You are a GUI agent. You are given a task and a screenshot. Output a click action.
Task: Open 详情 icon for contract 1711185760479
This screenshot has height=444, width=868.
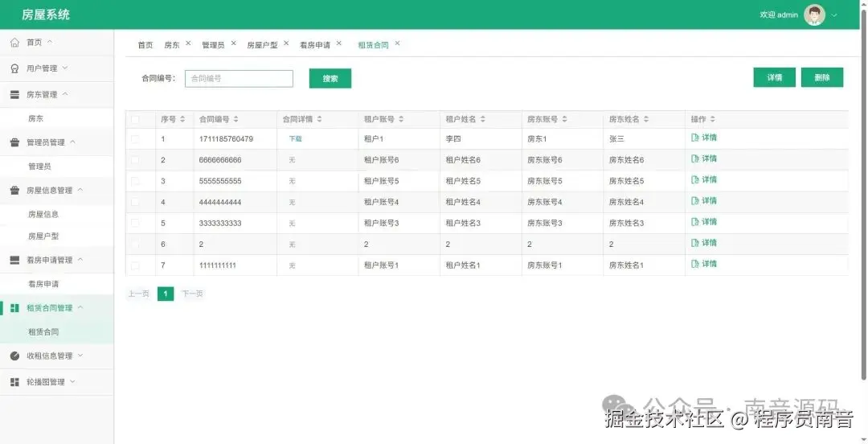pos(695,138)
